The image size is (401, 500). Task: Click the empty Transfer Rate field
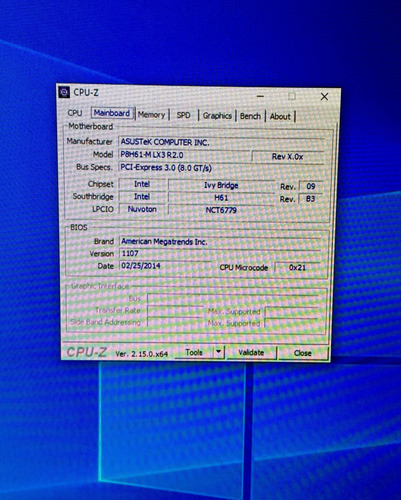pos(175,311)
